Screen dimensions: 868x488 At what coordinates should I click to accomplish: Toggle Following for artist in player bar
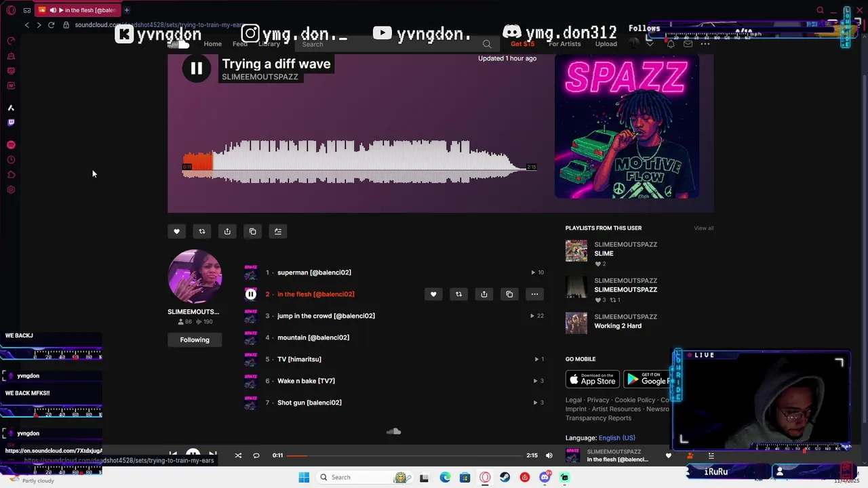coord(690,455)
